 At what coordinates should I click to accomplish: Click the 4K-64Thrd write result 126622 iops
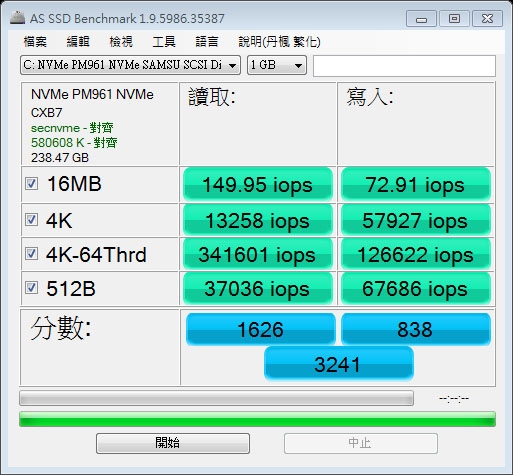[x=416, y=254]
